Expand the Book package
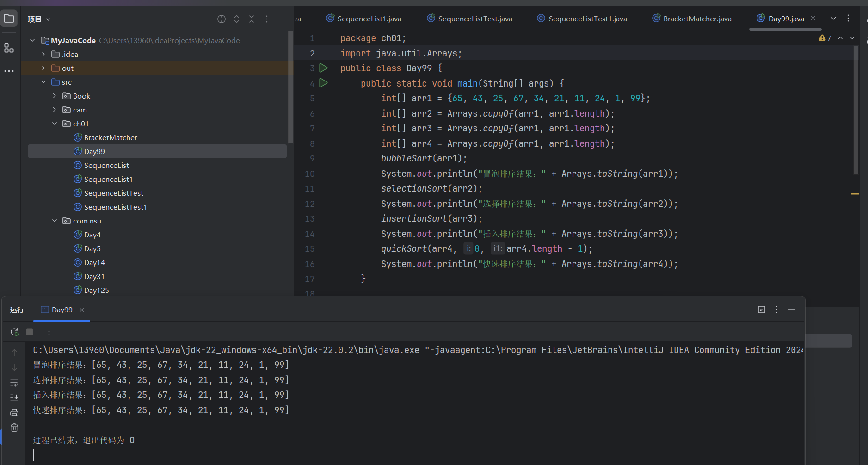 coord(55,96)
